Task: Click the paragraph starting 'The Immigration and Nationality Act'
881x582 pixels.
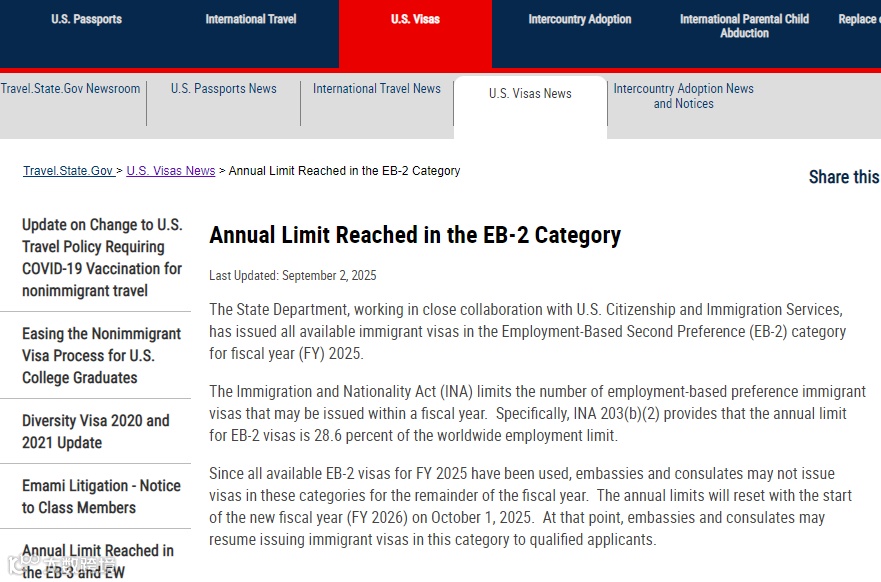Action: point(537,413)
